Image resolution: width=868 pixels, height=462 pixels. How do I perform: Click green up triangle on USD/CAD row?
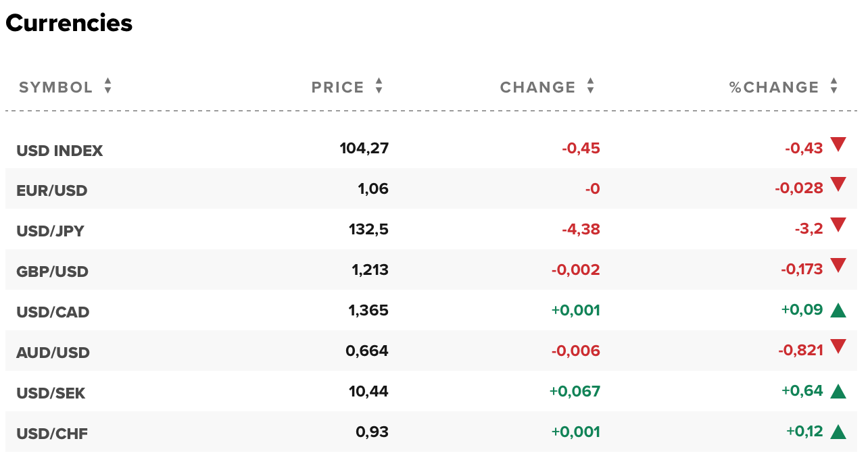pos(838,310)
